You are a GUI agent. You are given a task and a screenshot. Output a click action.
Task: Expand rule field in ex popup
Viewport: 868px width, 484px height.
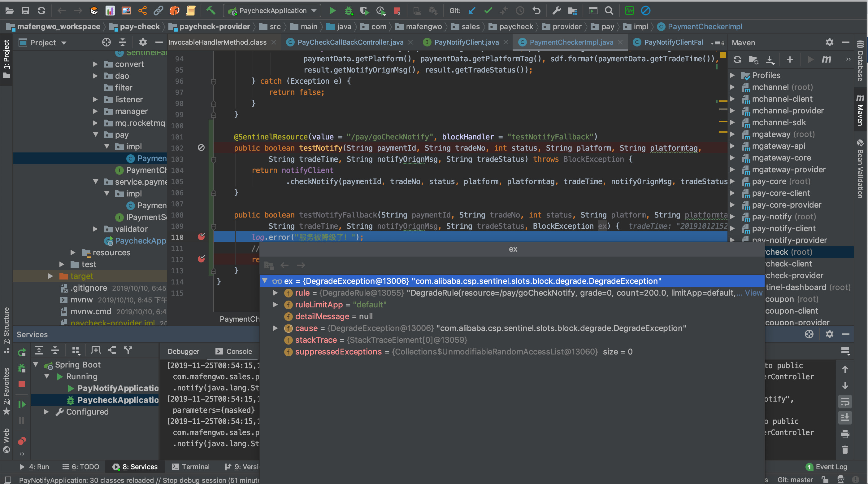(x=275, y=293)
